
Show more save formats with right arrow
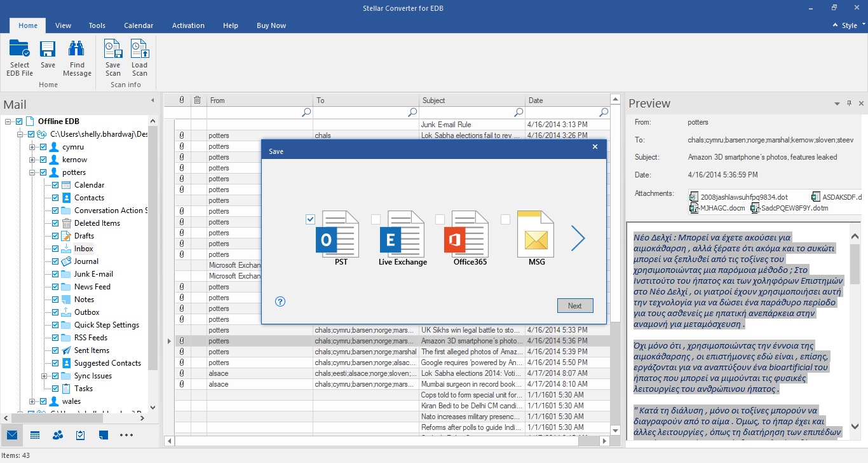578,238
